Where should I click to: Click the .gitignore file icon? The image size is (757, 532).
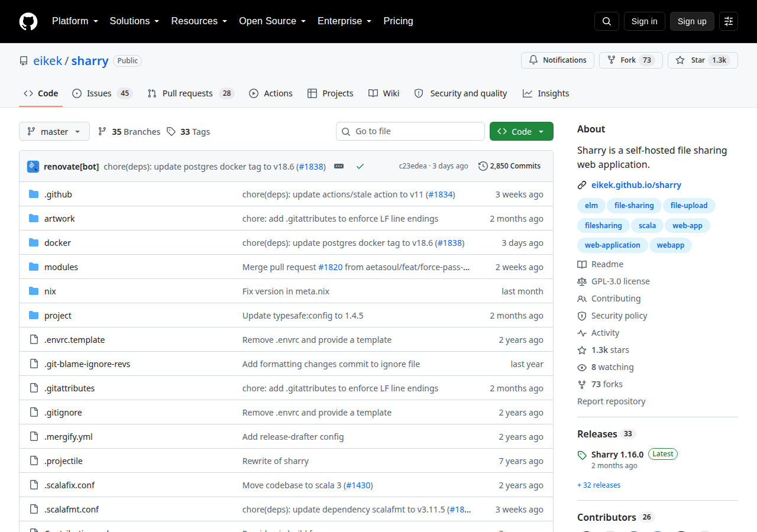(34, 413)
